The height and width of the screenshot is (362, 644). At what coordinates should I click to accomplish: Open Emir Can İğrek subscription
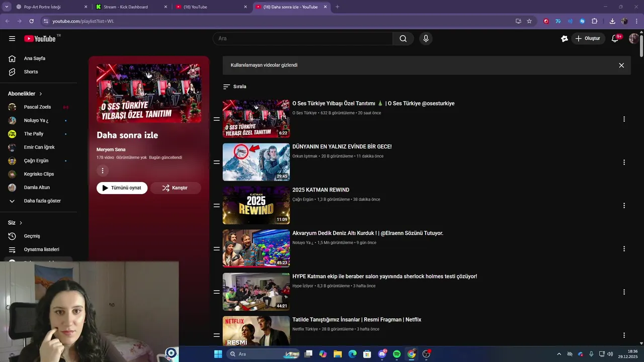[x=38, y=147]
